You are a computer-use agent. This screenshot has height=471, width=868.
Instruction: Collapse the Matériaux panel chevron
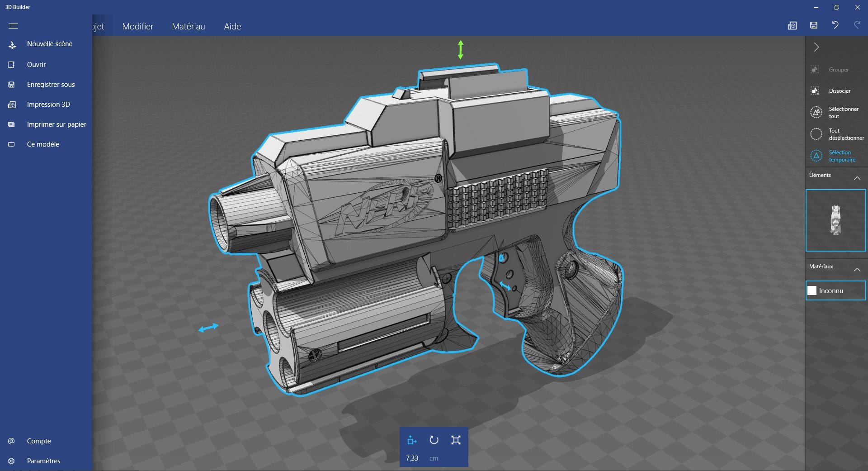point(858,269)
